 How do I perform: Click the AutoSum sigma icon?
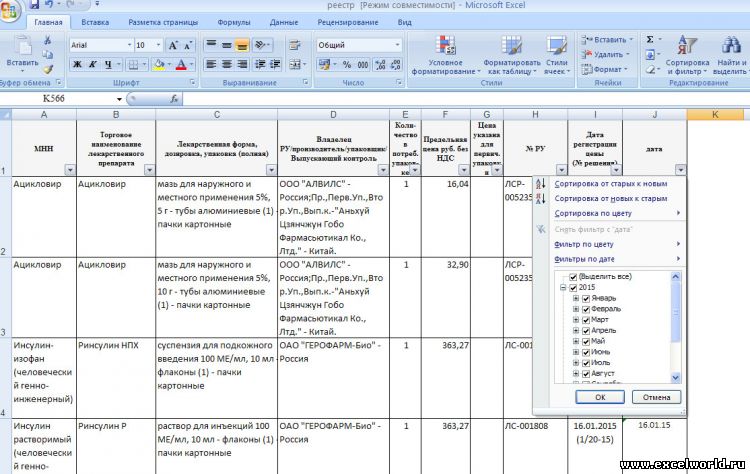650,40
